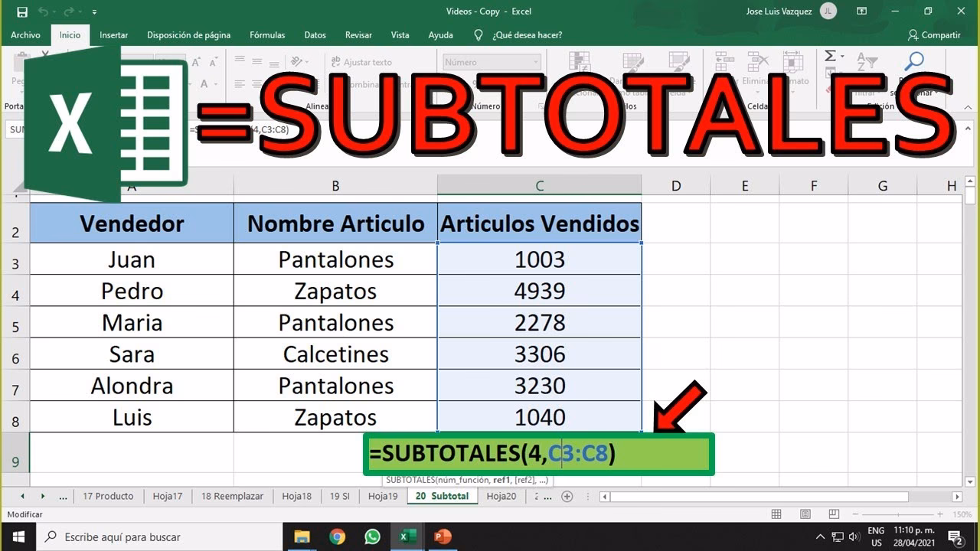Open the Número format dropdown
Image resolution: width=980 pixels, height=551 pixels.
pyautogui.click(x=490, y=62)
